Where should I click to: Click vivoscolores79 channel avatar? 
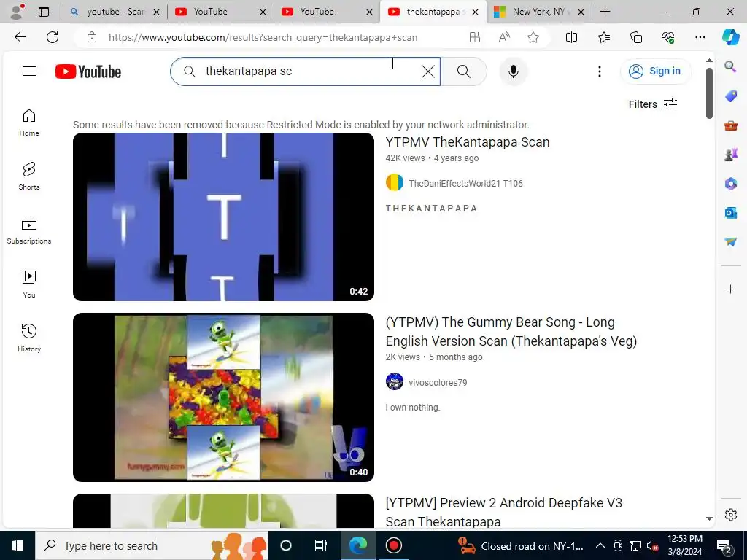pyautogui.click(x=395, y=382)
